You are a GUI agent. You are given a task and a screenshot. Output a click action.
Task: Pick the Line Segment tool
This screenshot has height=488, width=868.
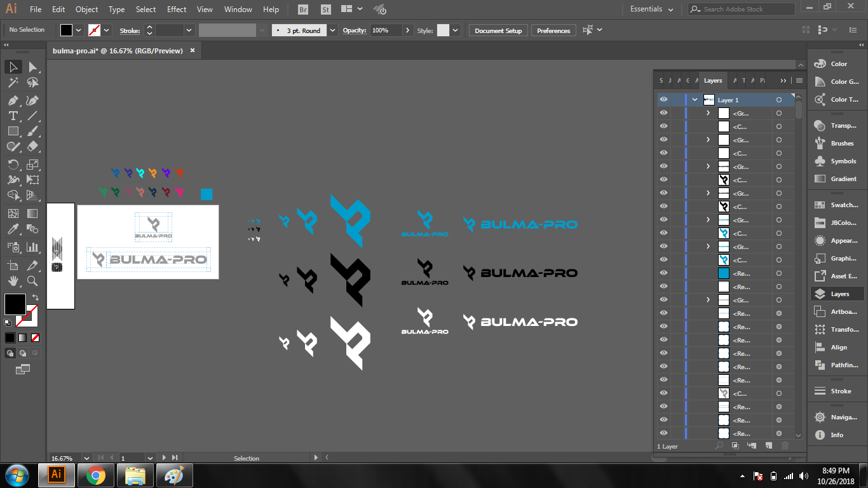(33, 116)
